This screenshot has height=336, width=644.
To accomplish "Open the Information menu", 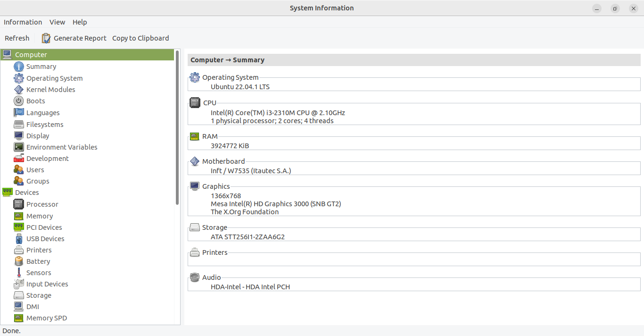I will pyautogui.click(x=23, y=22).
